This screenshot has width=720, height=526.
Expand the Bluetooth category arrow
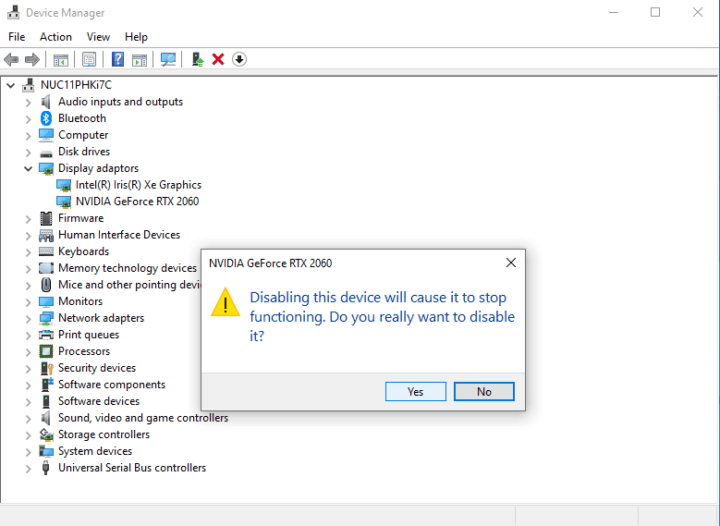[x=28, y=119]
